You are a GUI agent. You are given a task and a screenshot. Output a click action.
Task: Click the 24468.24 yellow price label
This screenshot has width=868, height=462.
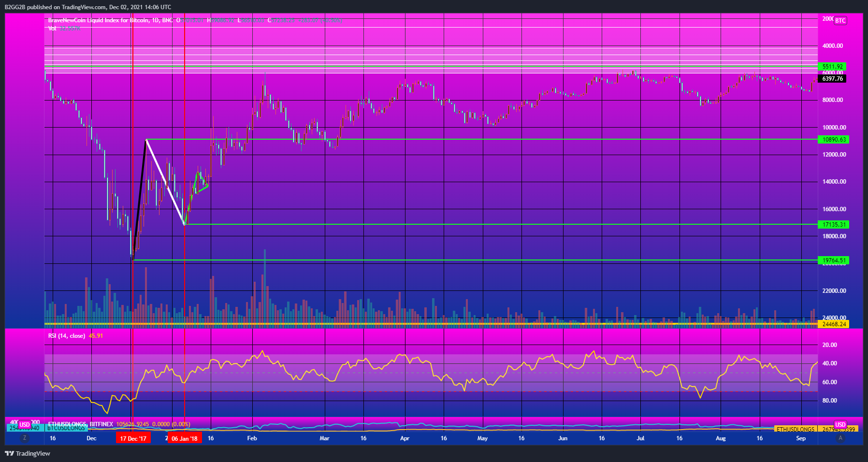834,324
